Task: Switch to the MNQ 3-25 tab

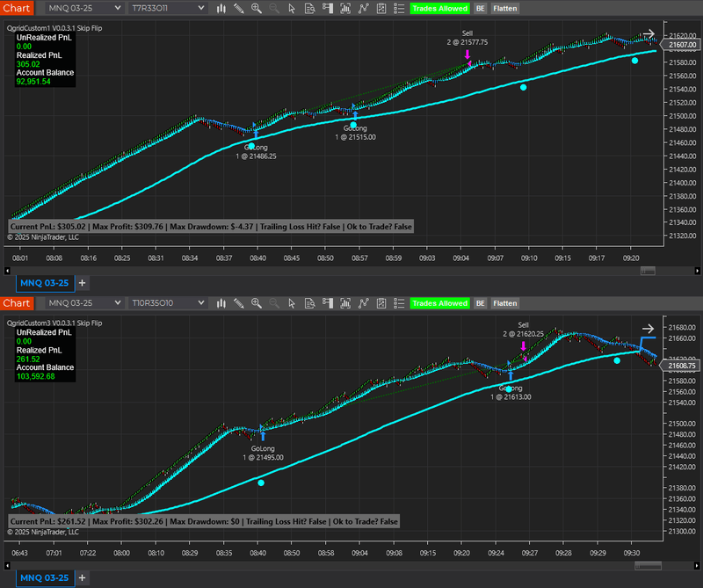Action: (x=44, y=283)
